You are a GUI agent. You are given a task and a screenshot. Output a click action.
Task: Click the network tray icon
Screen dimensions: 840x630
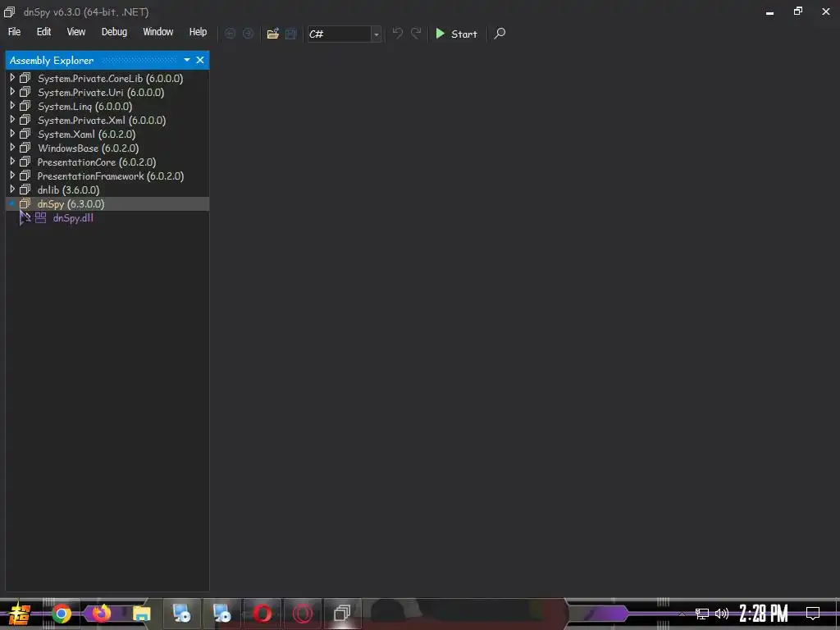point(702,614)
